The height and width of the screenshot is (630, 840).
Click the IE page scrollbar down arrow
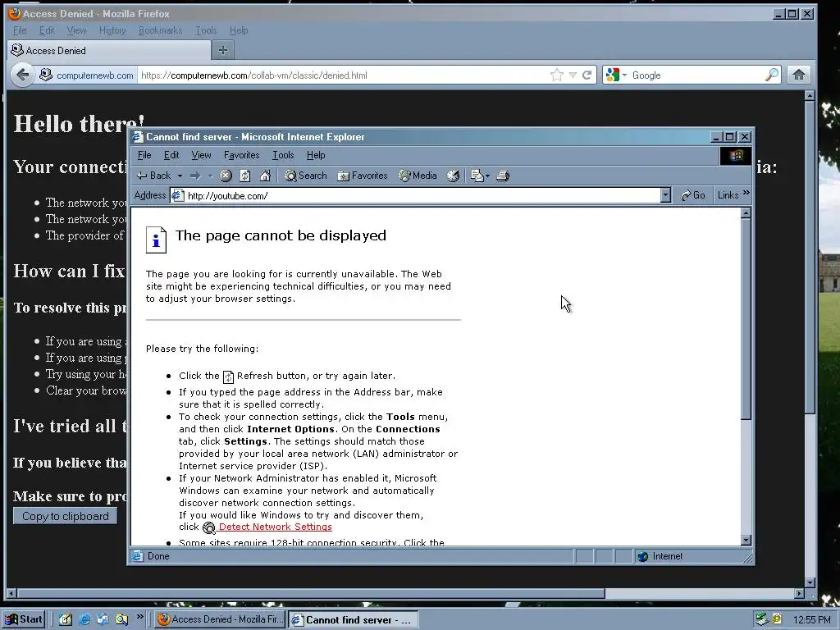746,540
